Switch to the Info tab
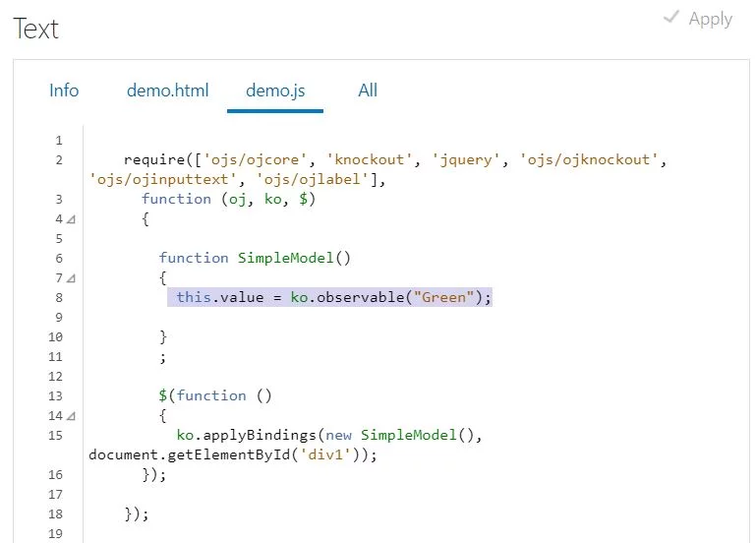This screenshot has height=543, width=756. [64, 90]
